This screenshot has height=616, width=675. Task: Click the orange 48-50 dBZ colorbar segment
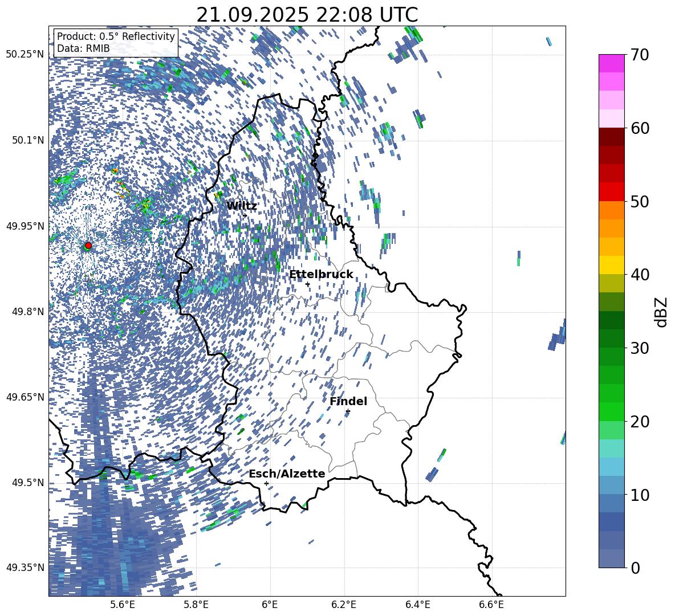point(611,210)
